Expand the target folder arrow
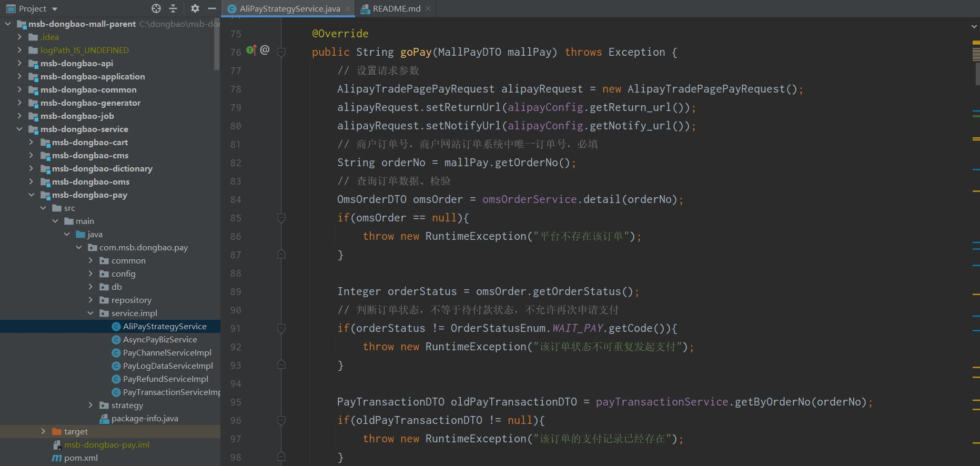Screen dimensions: 980x466 click(43, 431)
